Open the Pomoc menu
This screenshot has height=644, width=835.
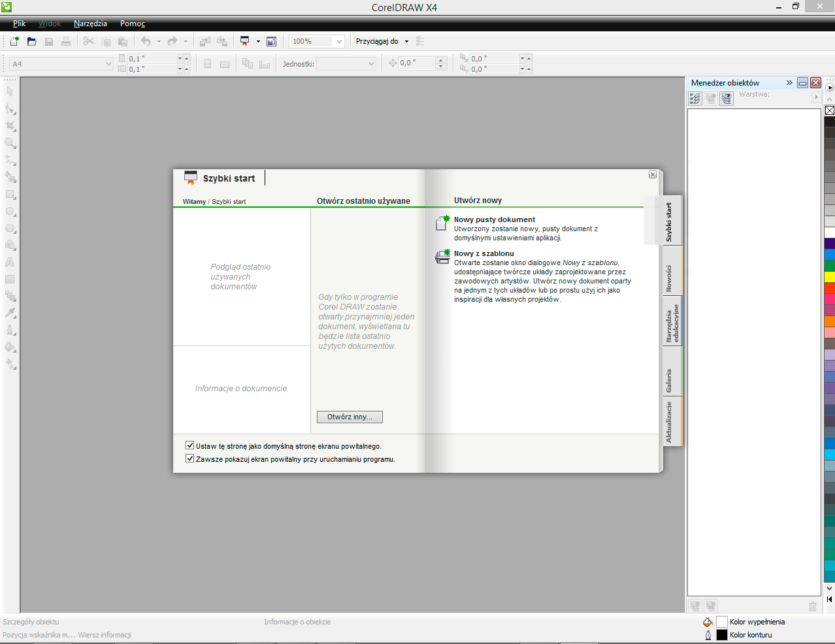[x=133, y=24]
